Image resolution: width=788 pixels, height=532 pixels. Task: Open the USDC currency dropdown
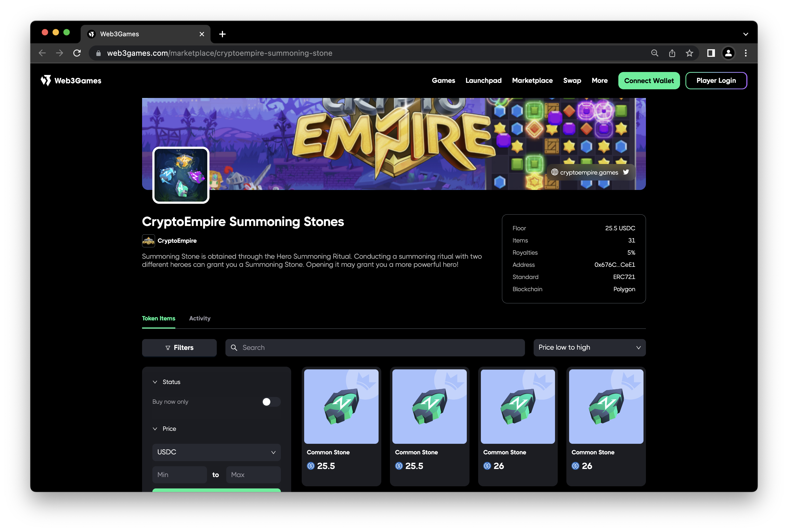[x=216, y=452]
